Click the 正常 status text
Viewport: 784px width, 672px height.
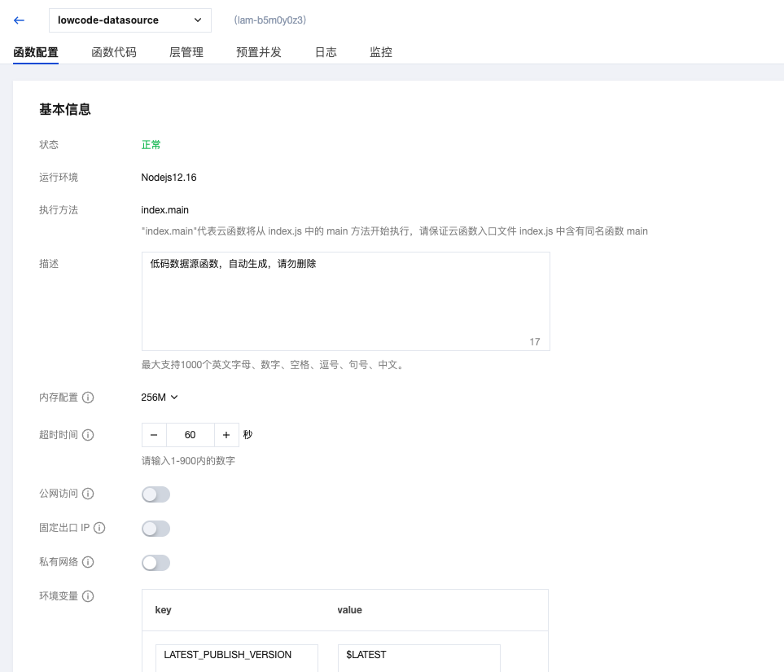151,145
